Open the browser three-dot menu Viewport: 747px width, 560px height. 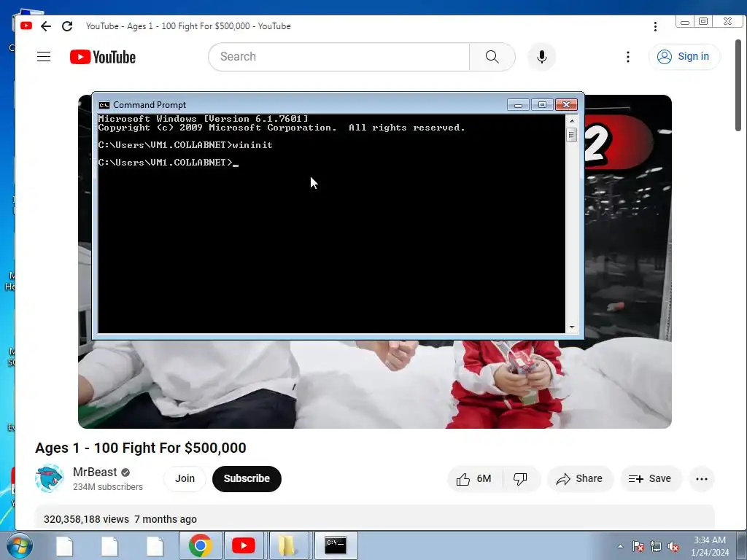pyautogui.click(x=655, y=27)
